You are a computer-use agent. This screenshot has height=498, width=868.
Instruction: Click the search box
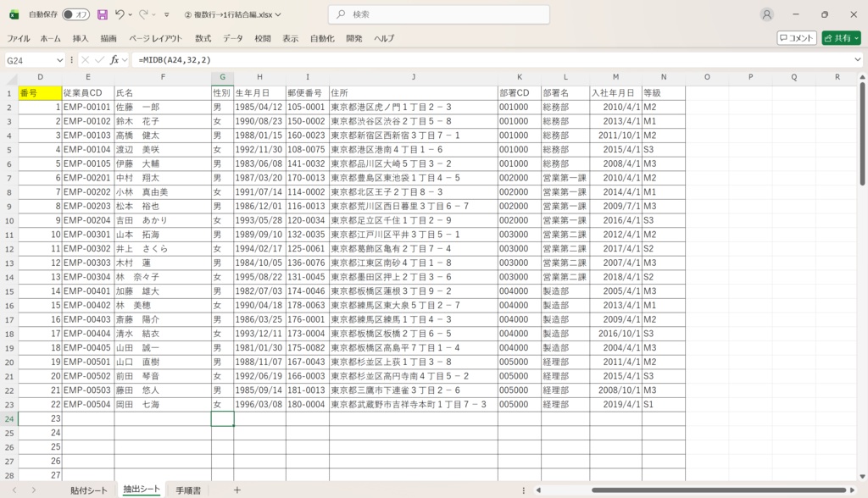[439, 14]
